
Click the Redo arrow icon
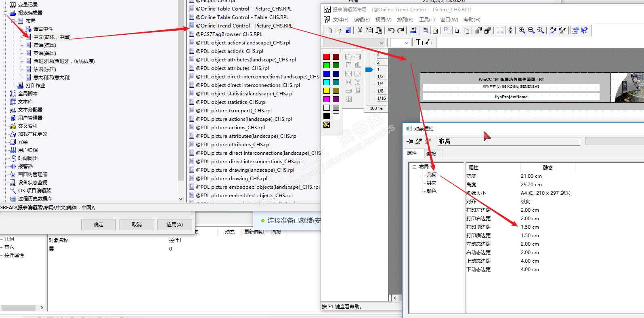(x=401, y=30)
